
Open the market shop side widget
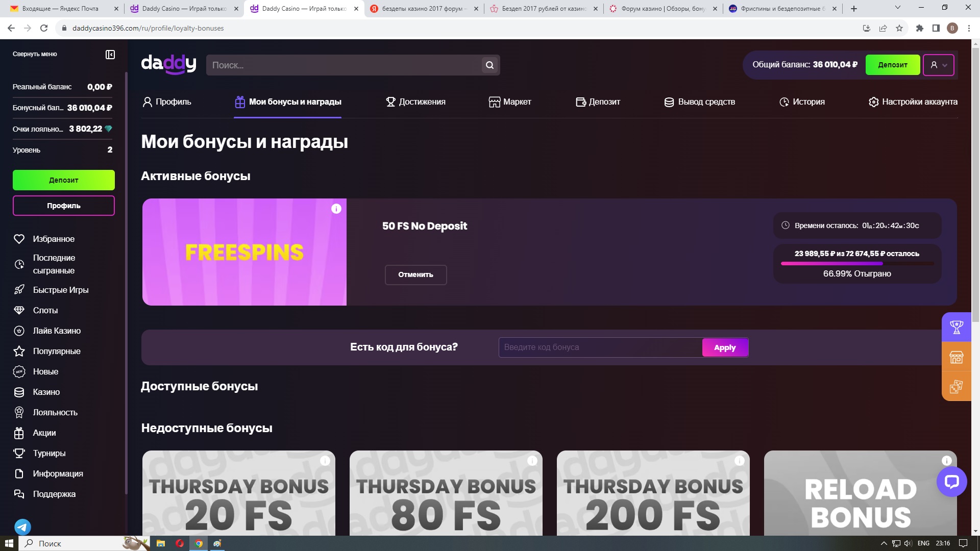click(956, 357)
